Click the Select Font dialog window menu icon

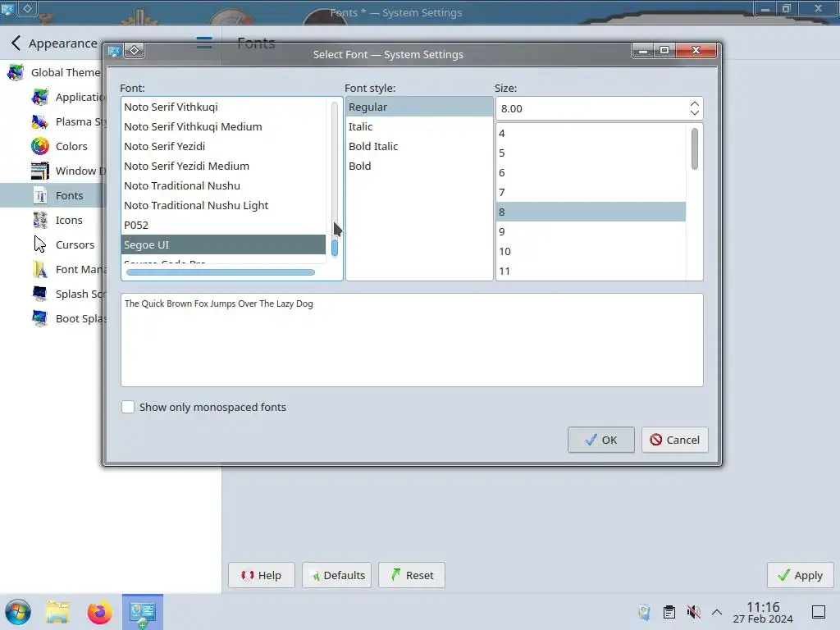tap(114, 51)
